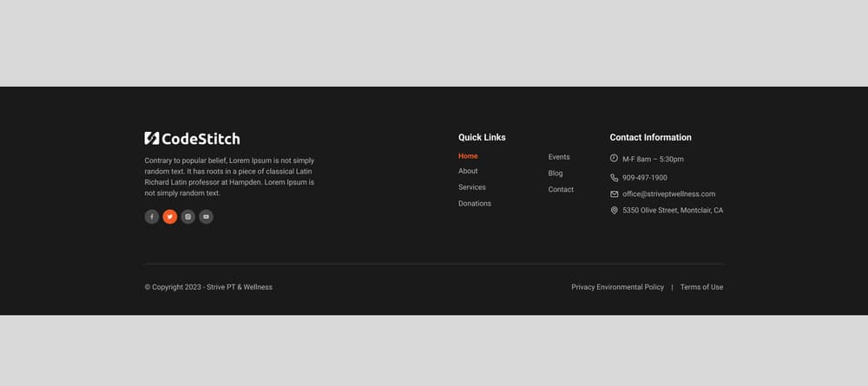868x386 pixels.
Task: Open Privacy Environmental Policy link
Action: coord(617,287)
